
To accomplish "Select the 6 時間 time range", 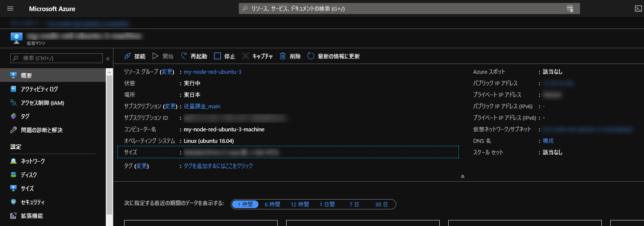I will (x=272, y=204).
